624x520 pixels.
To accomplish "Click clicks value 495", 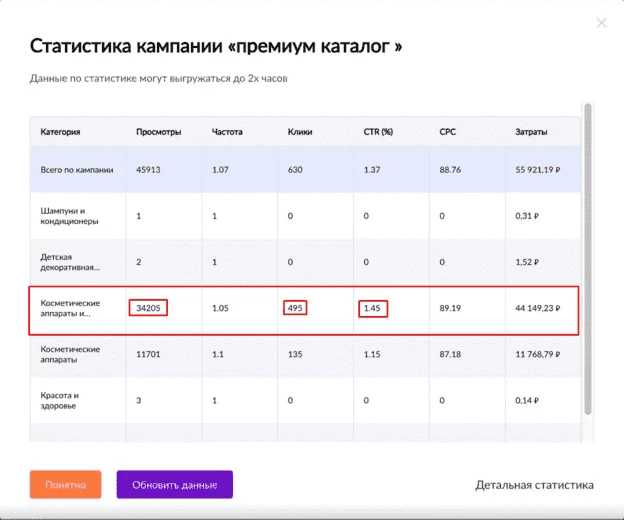I will click(295, 308).
